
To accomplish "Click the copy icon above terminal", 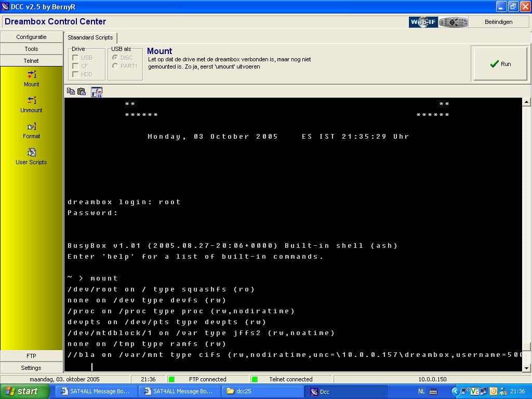I will pyautogui.click(x=71, y=91).
